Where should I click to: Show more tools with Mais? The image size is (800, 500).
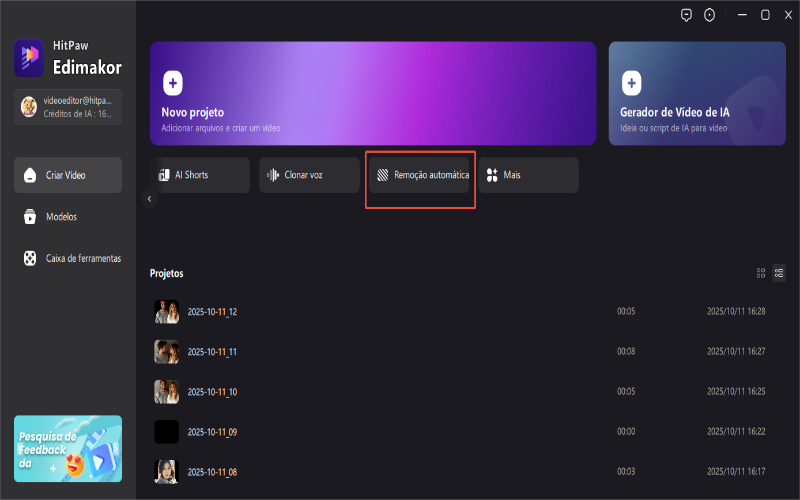point(528,175)
